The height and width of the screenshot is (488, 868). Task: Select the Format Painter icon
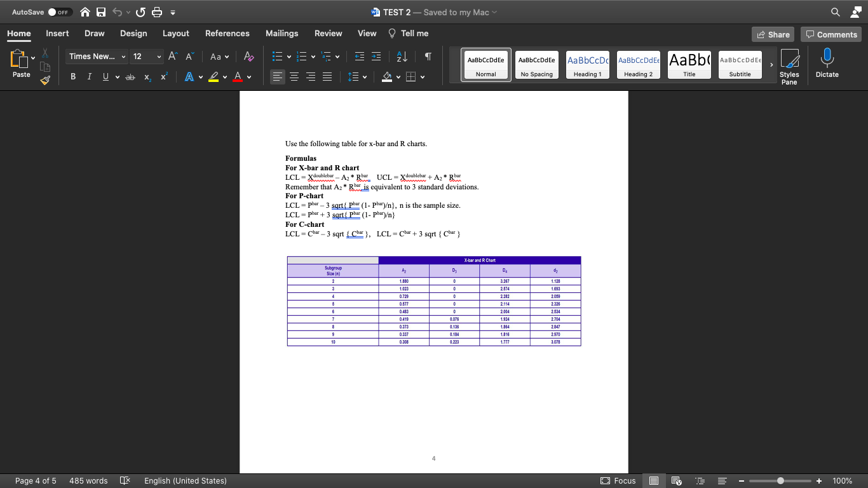tap(45, 80)
